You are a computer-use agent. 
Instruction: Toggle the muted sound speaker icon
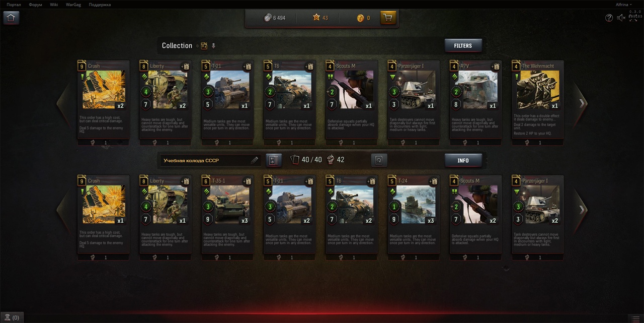(621, 18)
